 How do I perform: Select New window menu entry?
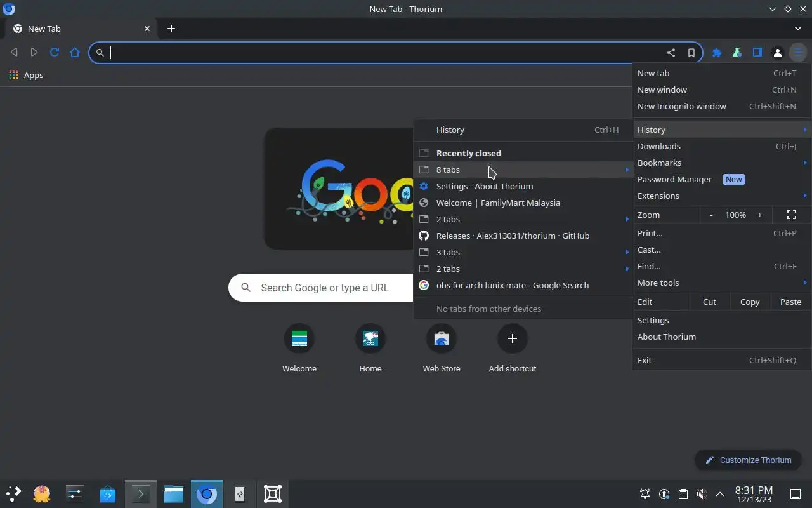pos(722,90)
